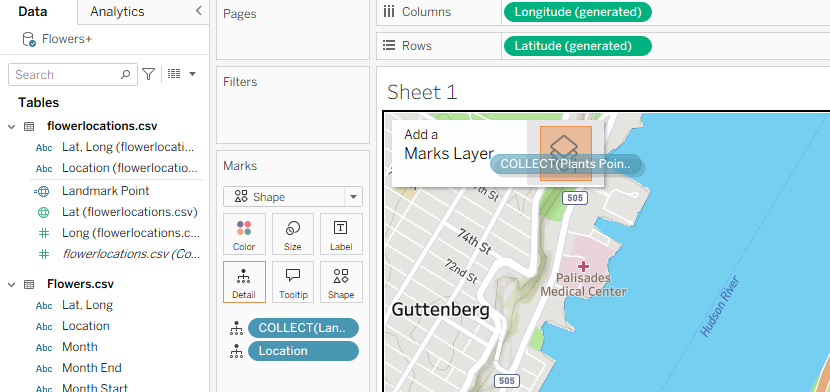Open the Tooltip marks card
Image resolution: width=830 pixels, height=392 pixels.
pyautogui.click(x=293, y=282)
